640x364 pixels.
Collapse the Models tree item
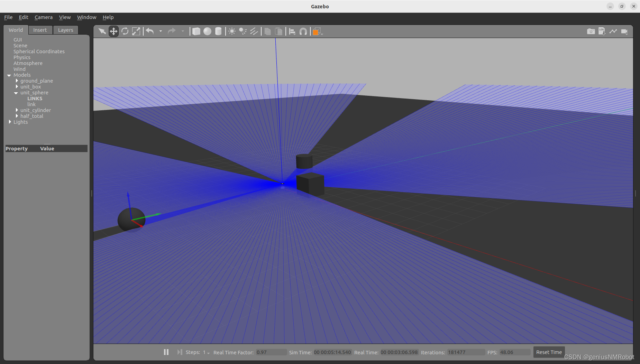9,75
